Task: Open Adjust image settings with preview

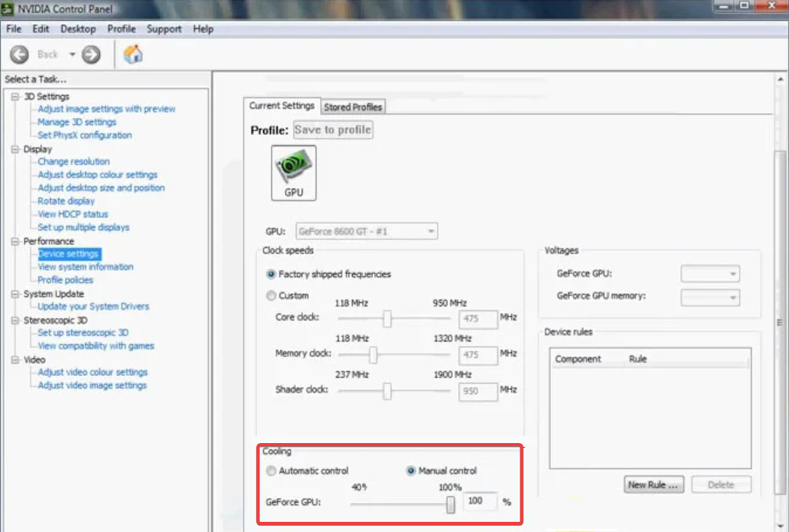Action: tap(107, 108)
